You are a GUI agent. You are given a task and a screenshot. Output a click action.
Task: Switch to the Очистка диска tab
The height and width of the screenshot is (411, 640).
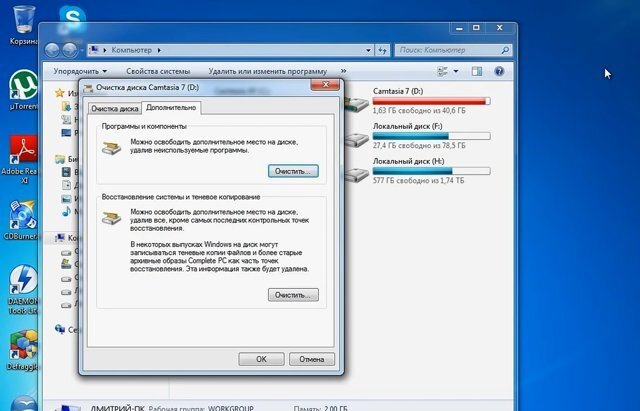coord(114,109)
